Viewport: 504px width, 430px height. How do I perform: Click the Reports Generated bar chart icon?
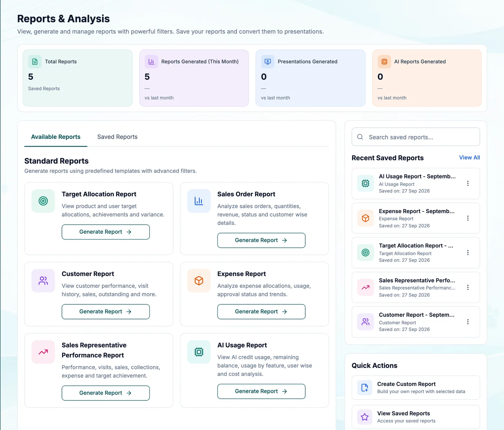coord(151,62)
